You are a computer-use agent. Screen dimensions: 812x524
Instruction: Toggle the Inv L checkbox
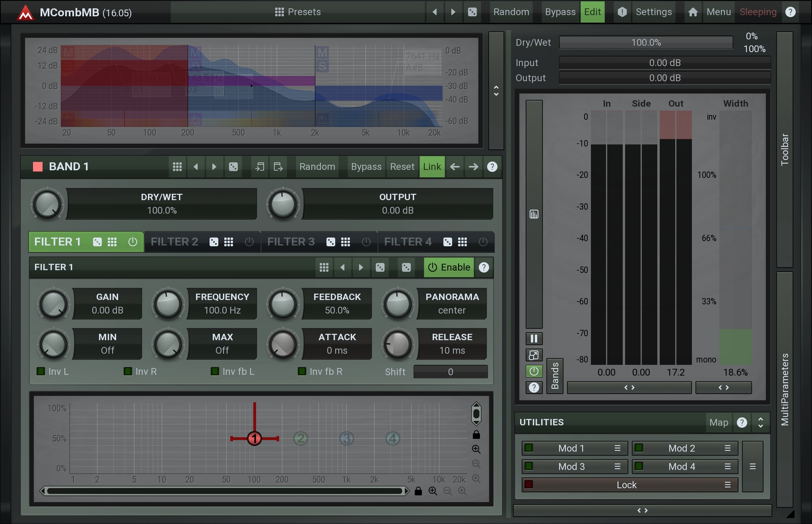[x=41, y=372]
